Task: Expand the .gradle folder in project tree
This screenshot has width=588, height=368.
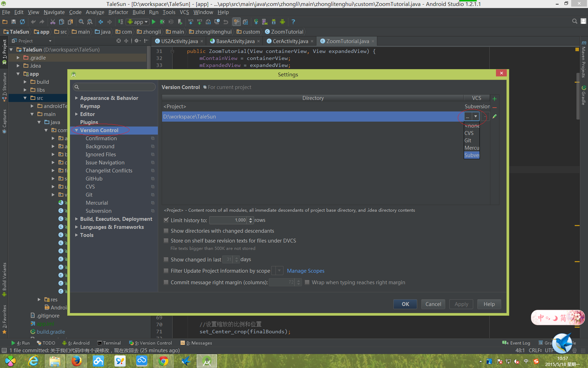Action: [x=18, y=58]
